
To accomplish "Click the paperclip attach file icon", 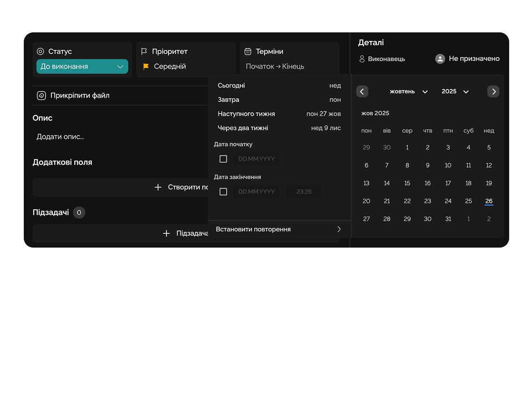I will coord(41,96).
